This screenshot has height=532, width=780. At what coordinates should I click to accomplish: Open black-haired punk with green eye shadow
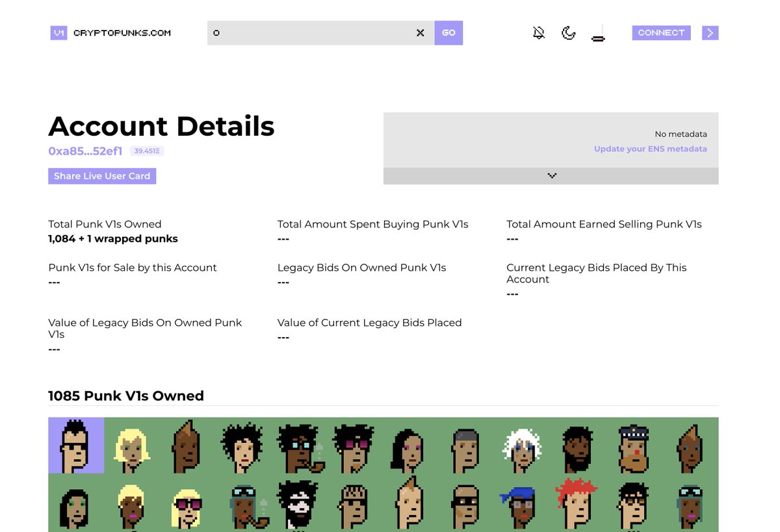coord(76,503)
